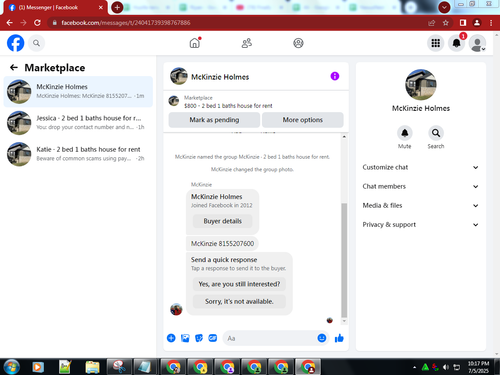Open the media player taskbar icon
500x375 pixels.
[x=38, y=367]
